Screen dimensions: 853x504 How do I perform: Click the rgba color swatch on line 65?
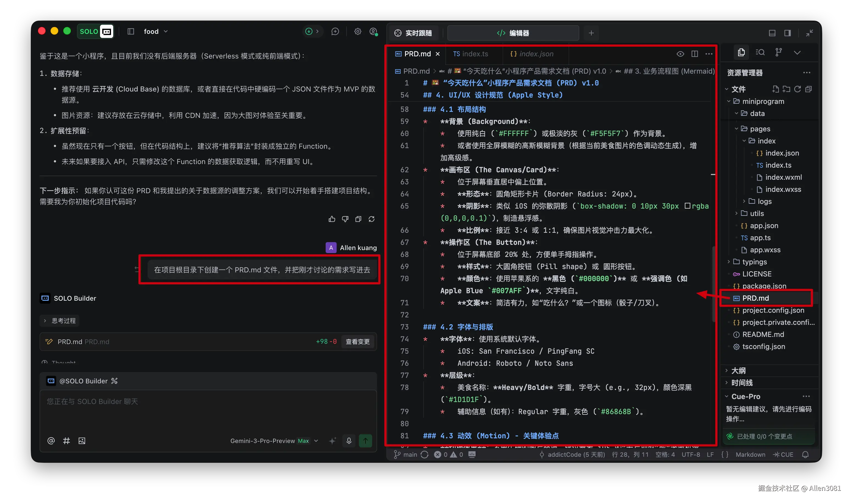pos(687,206)
